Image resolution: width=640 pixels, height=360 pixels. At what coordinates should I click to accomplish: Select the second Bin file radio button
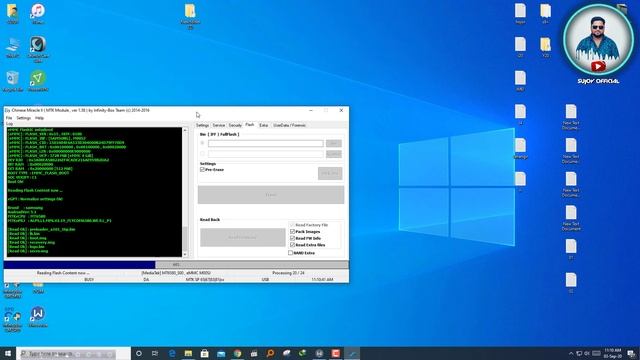pyautogui.click(x=202, y=154)
